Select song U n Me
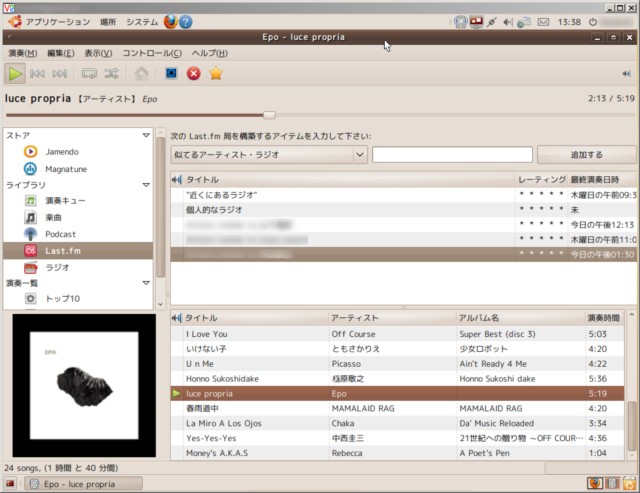Image resolution: width=640 pixels, height=493 pixels. (x=397, y=364)
